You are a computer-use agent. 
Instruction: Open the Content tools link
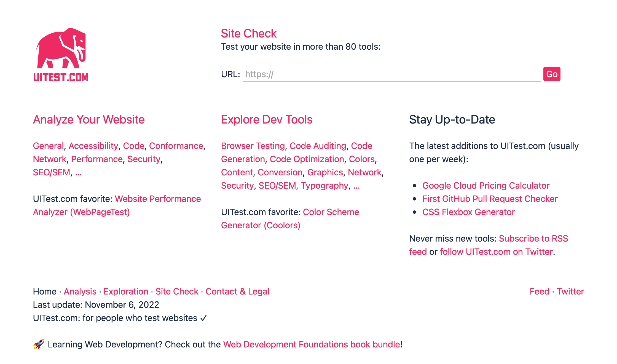(x=237, y=172)
